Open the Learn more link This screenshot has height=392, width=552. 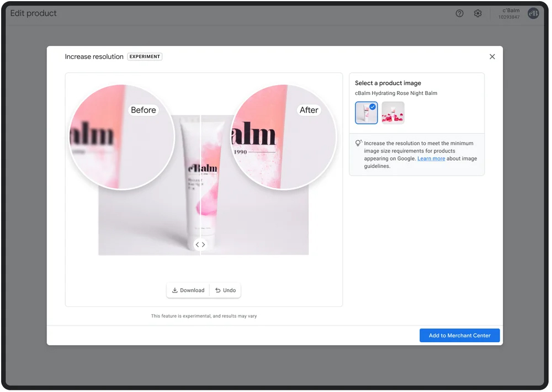click(x=431, y=158)
